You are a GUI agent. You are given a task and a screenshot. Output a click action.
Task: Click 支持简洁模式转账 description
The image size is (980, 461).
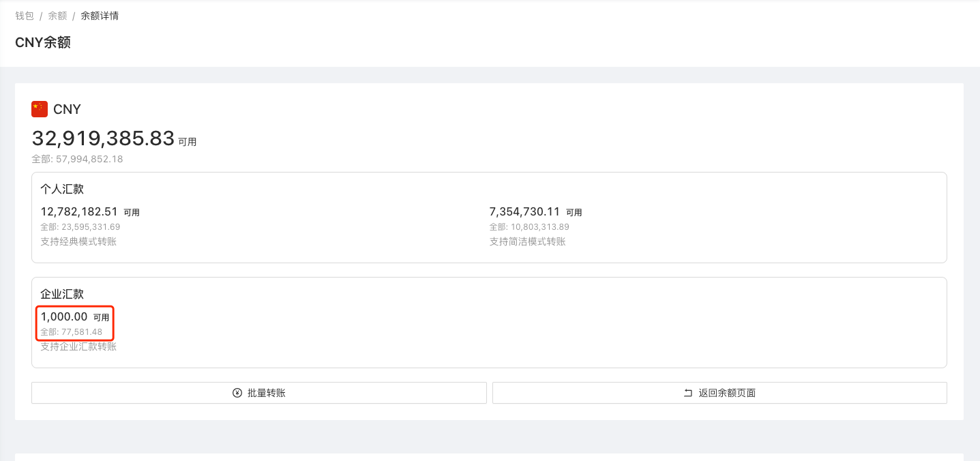tap(527, 241)
